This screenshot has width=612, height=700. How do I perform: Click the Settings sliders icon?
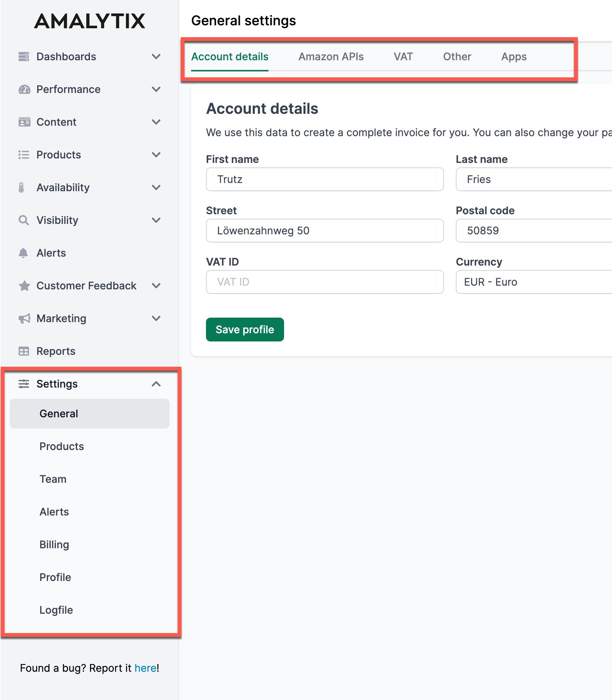24,384
